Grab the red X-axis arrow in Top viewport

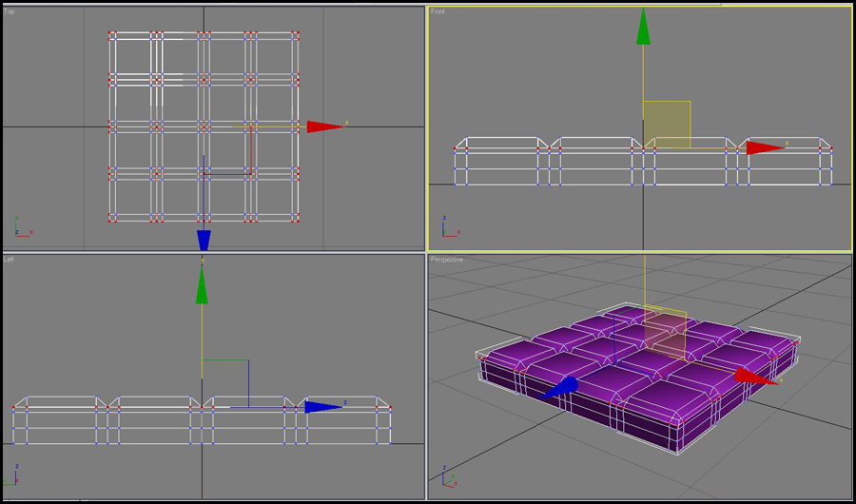326,126
